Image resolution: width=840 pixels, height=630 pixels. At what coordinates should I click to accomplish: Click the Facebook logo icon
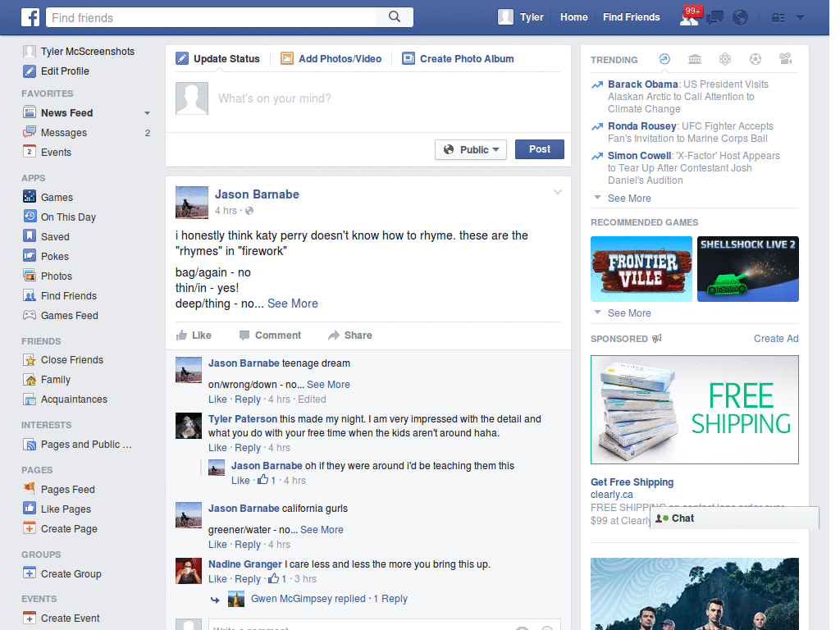click(30, 17)
